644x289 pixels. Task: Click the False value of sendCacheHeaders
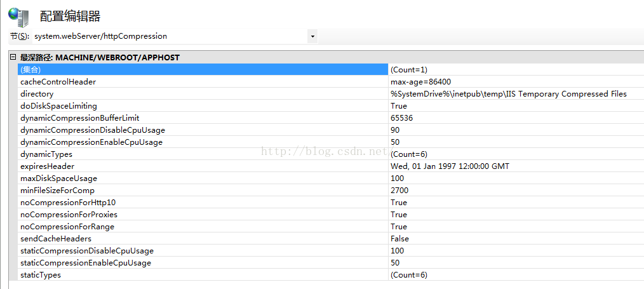[x=399, y=239]
